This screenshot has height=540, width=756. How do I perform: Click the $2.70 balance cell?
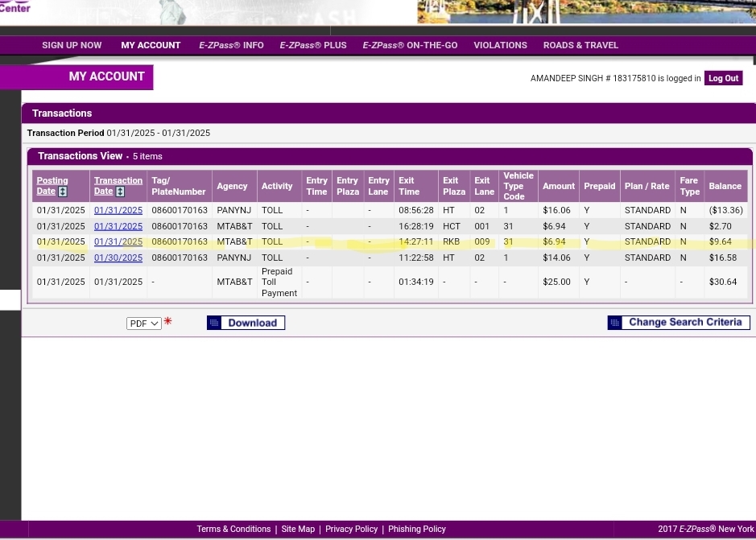tap(725, 226)
